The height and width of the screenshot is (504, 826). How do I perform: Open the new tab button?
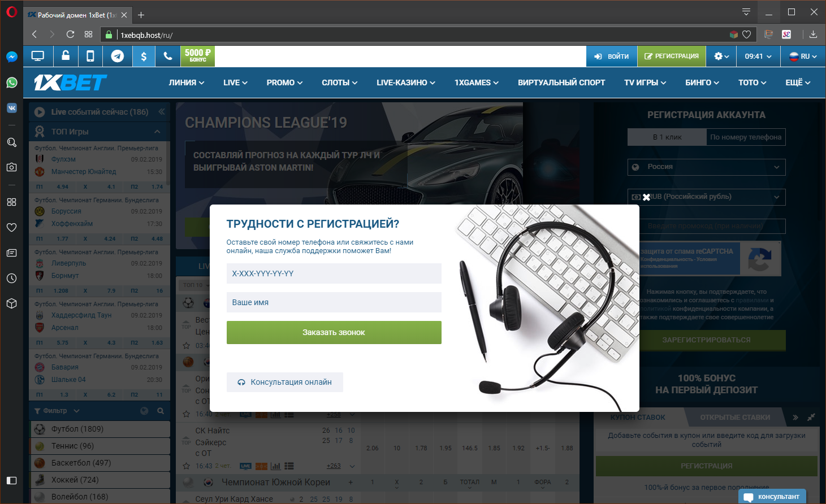coord(141,15)
